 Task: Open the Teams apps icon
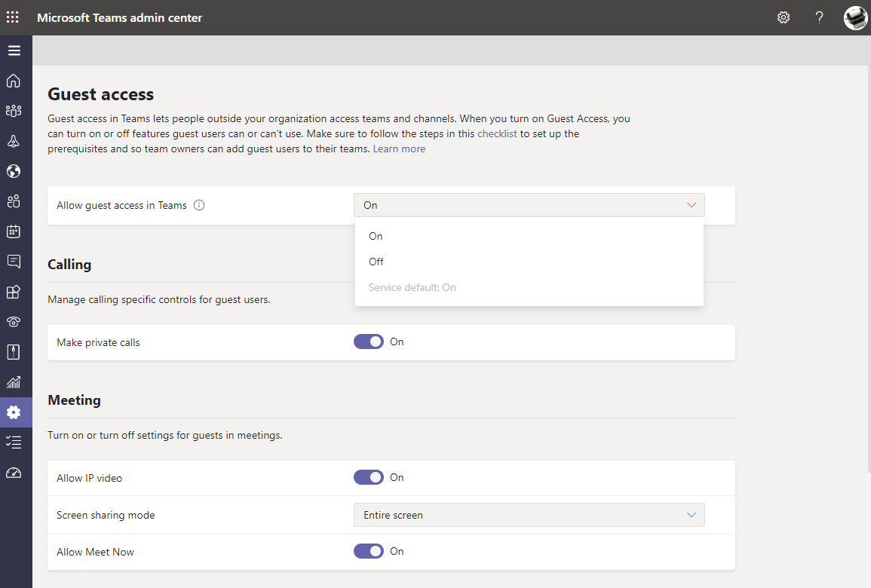click(x=14, y=292)
